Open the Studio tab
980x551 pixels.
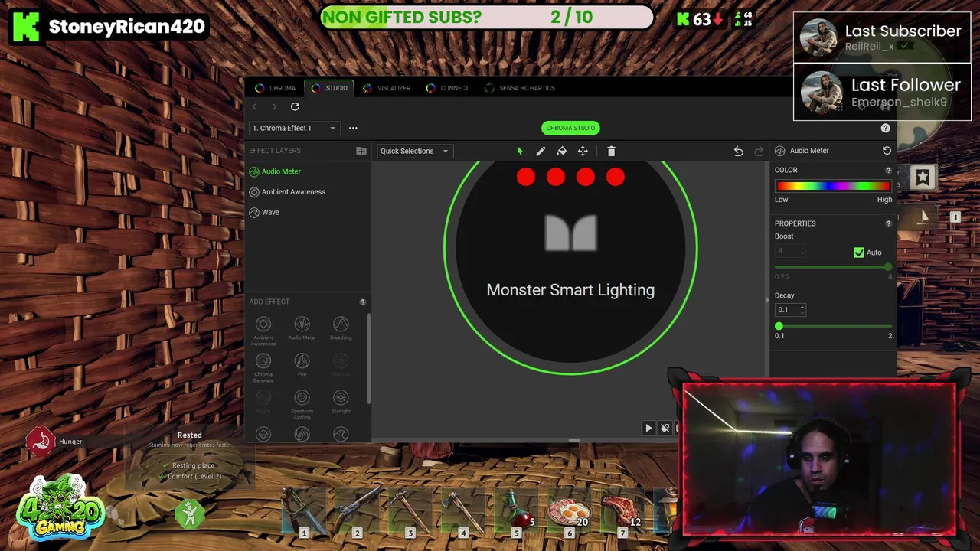pos(329,88)
